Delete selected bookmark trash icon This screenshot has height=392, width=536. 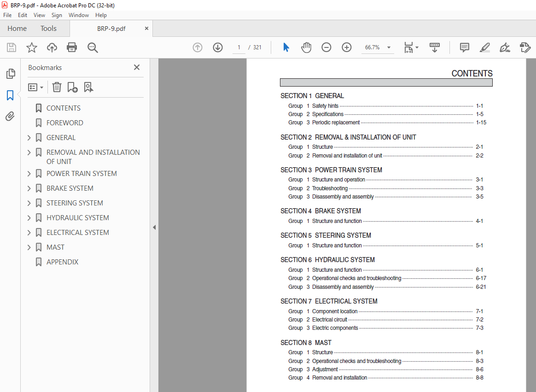(x=57, y=87)
